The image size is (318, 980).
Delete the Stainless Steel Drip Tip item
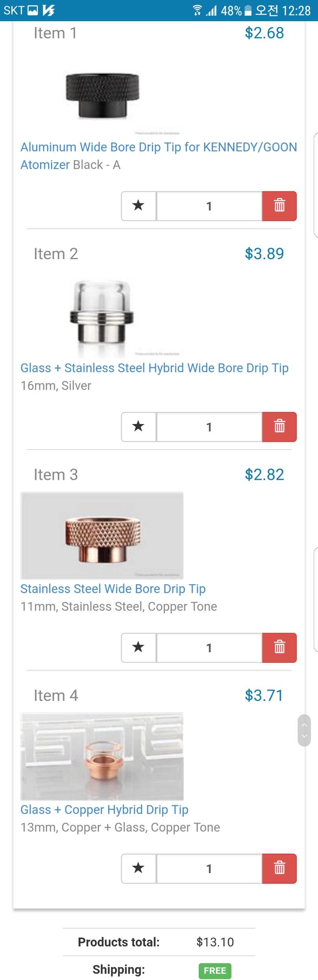[279, 647]
